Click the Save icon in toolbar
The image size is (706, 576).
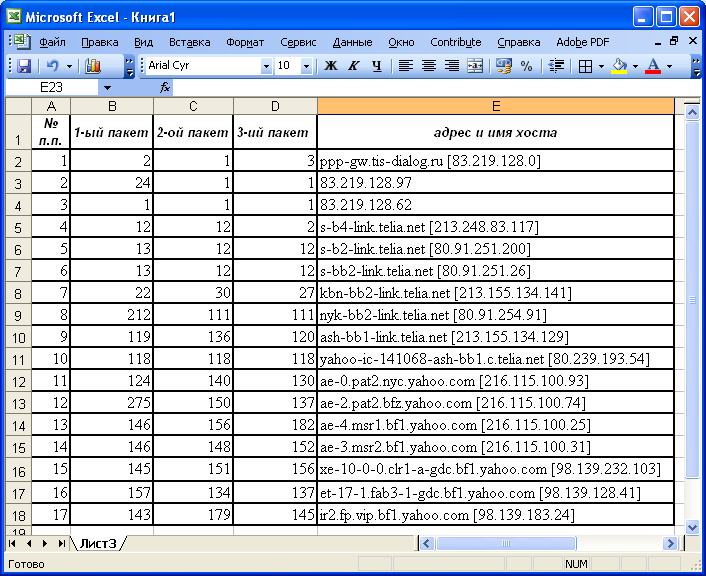tap(23, 66)
